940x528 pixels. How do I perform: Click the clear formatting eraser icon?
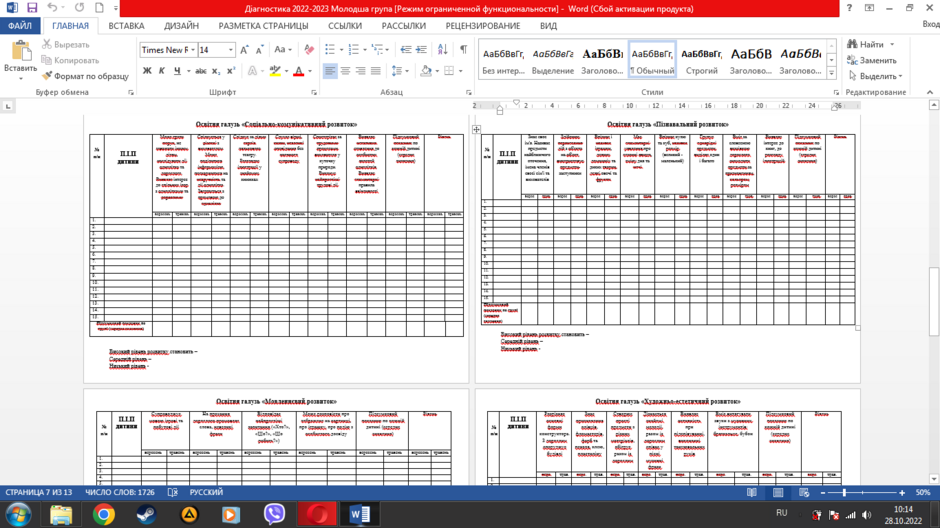click(x=309, y=50)
